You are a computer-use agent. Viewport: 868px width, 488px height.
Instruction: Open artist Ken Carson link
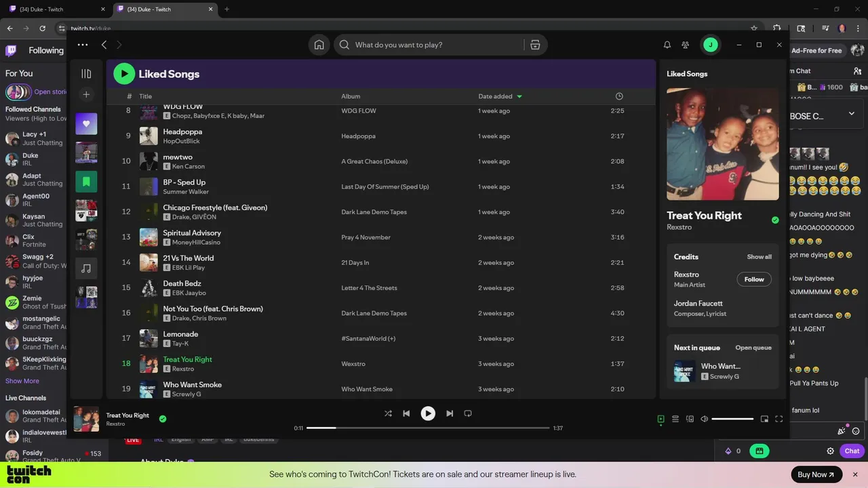click(189, 167)
